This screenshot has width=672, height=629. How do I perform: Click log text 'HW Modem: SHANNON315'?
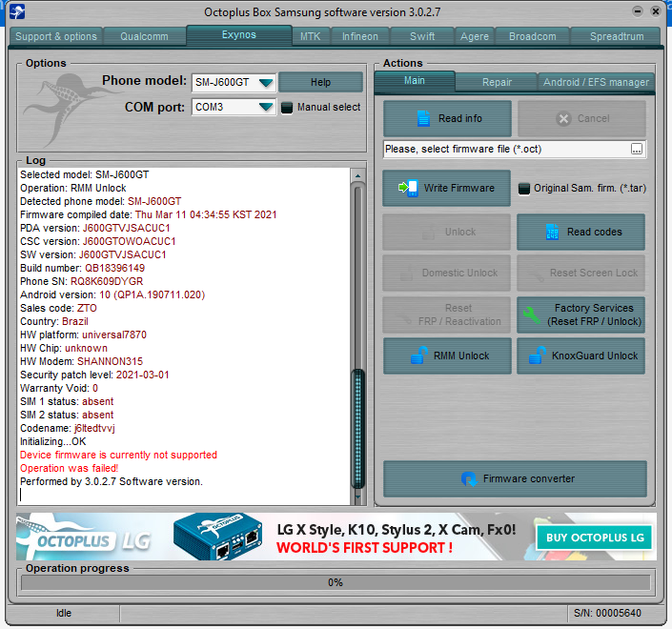click(x=81, y=361)
